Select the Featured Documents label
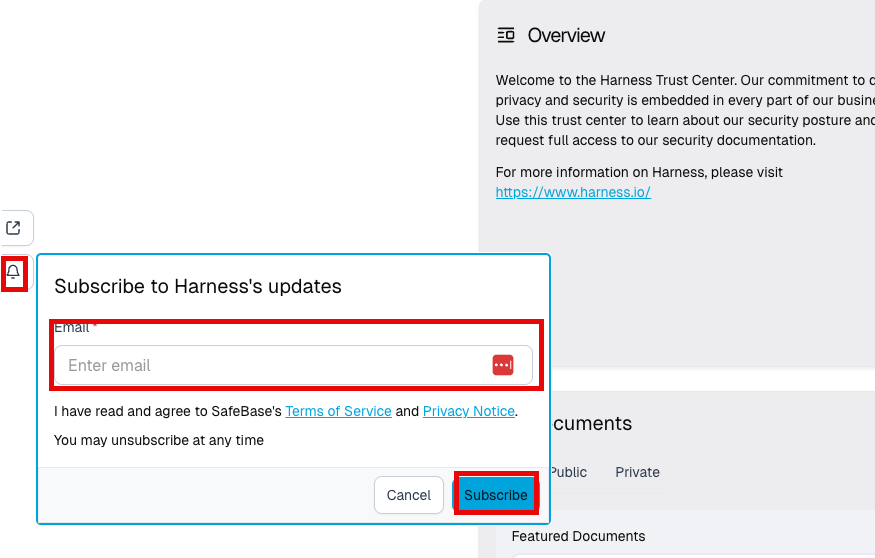 pos(578,536)
